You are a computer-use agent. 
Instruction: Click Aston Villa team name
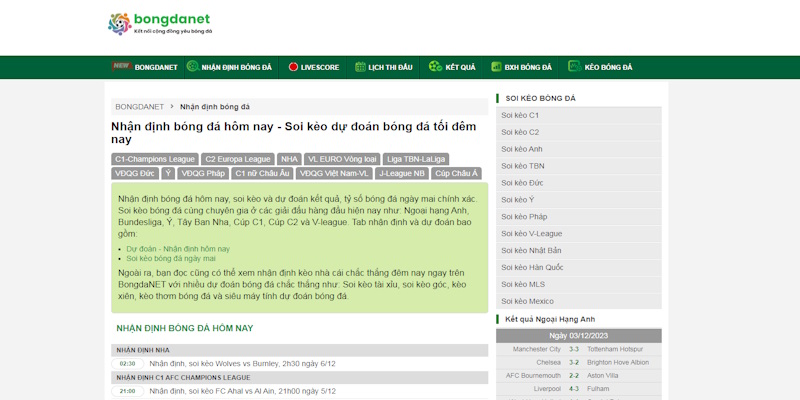point(603,376)
